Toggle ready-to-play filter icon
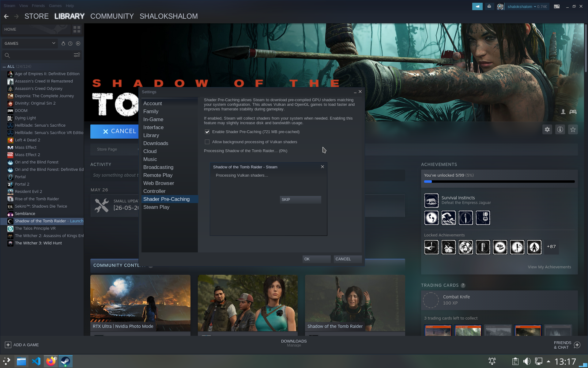 [x=78, y=44]
